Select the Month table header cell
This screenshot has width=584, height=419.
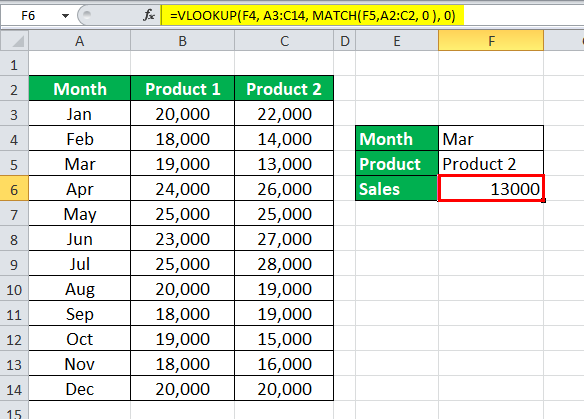point(80,89)
